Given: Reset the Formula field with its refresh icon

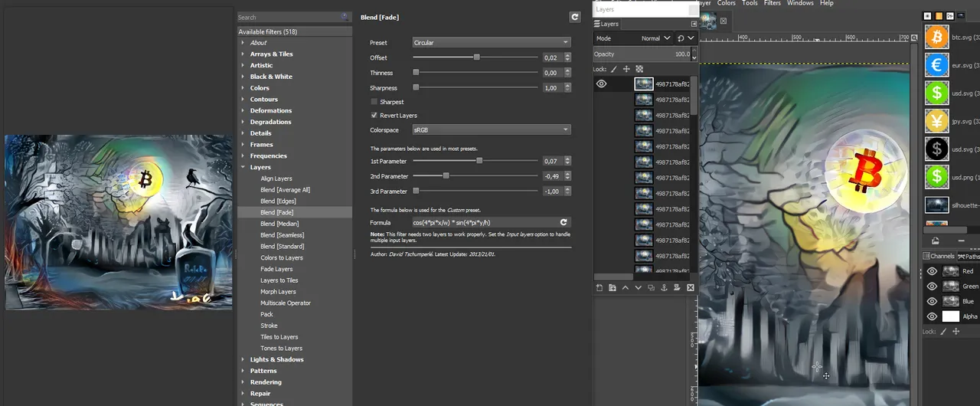Looking at the screenshot, I should (x=563, y=222).
